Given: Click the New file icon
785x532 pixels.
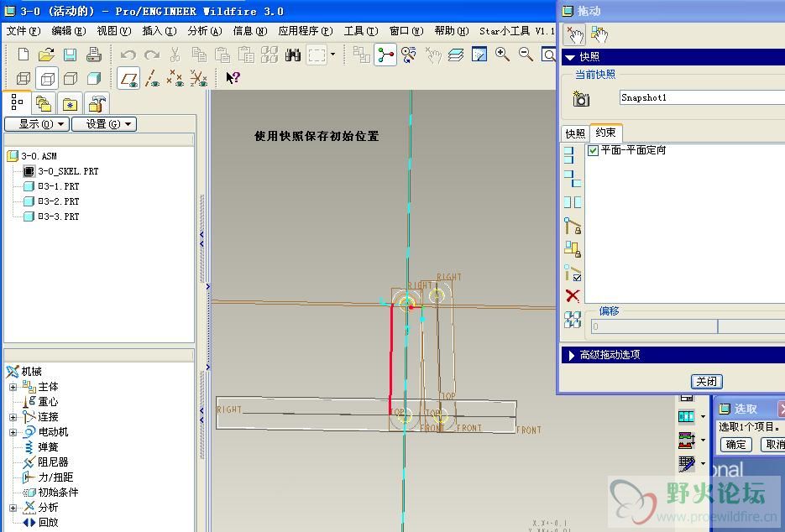Looking at the screenshot, I should click(23, 54).
